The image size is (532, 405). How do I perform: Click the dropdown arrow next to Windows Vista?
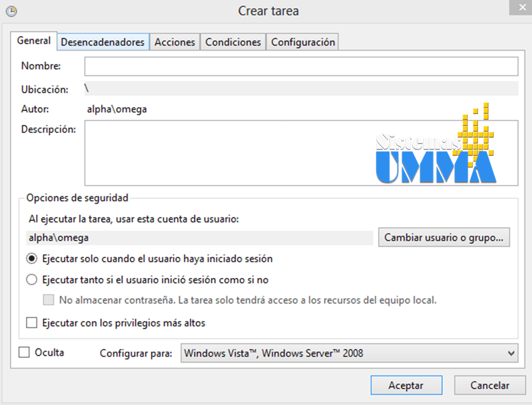(511, 353)
